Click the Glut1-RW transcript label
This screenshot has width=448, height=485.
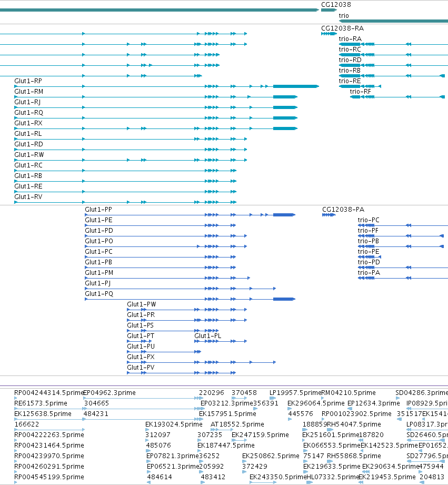point(29,154)
